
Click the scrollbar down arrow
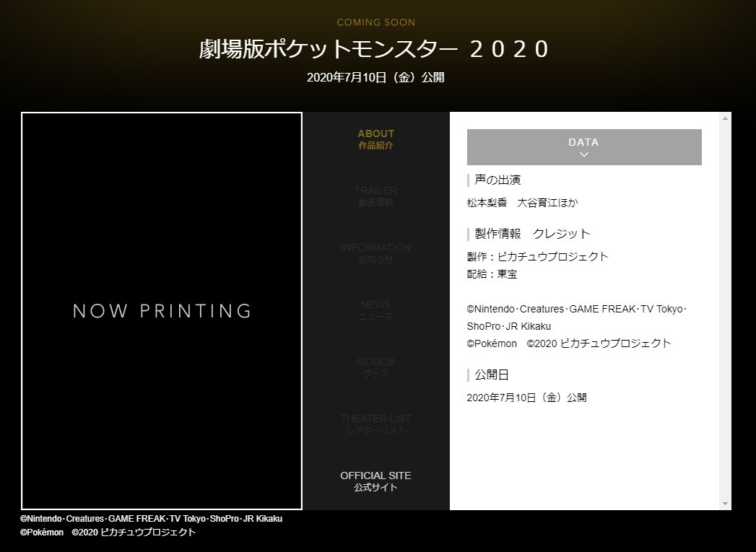click(x=725, y=504)
